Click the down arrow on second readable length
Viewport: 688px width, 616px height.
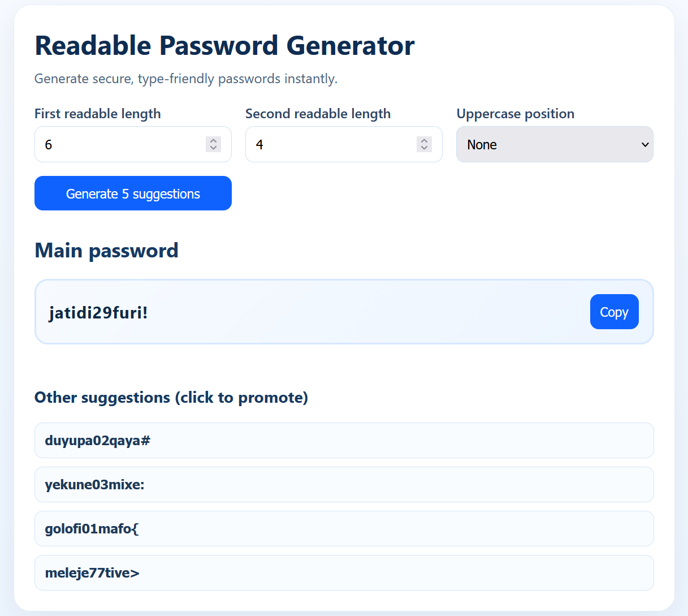click(x=423, y=148)
